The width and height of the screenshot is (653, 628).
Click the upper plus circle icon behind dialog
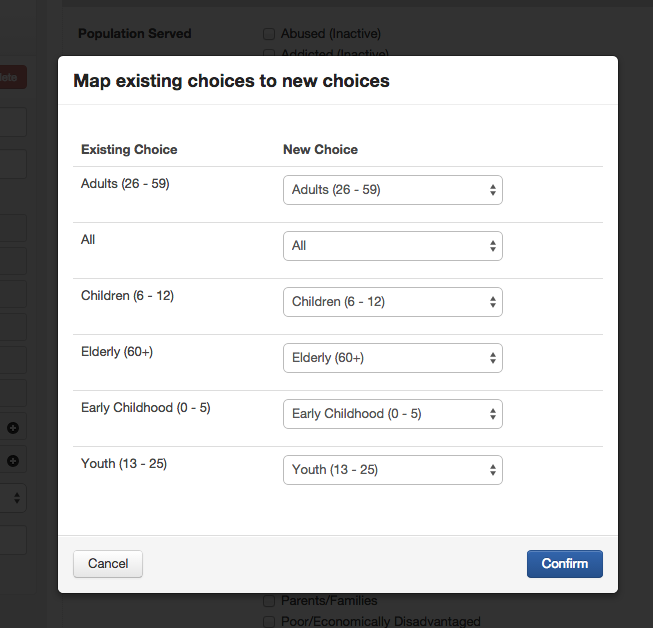(13, 428)
